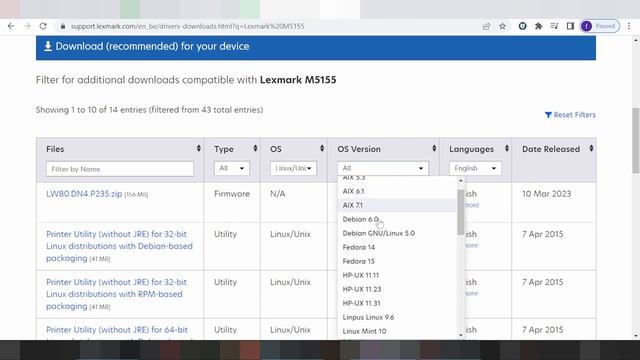Click the padlock site info icon
This screenshot has height=360, width=640.
(62, 26)
